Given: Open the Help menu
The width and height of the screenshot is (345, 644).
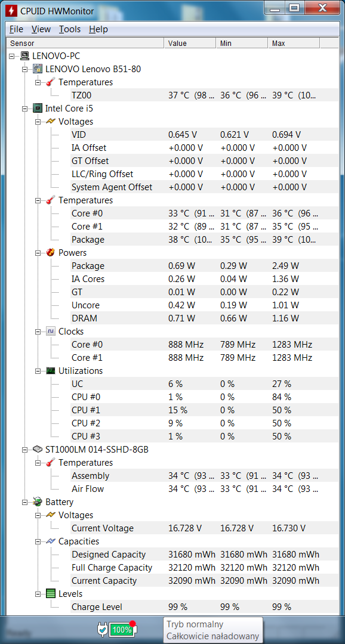Looking at the screenshot, I should point(98,29).
